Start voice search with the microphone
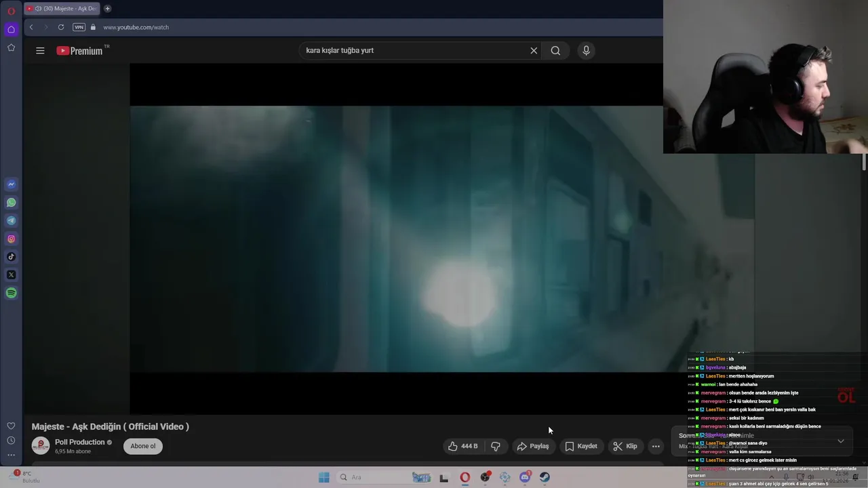 click(587, 50)
